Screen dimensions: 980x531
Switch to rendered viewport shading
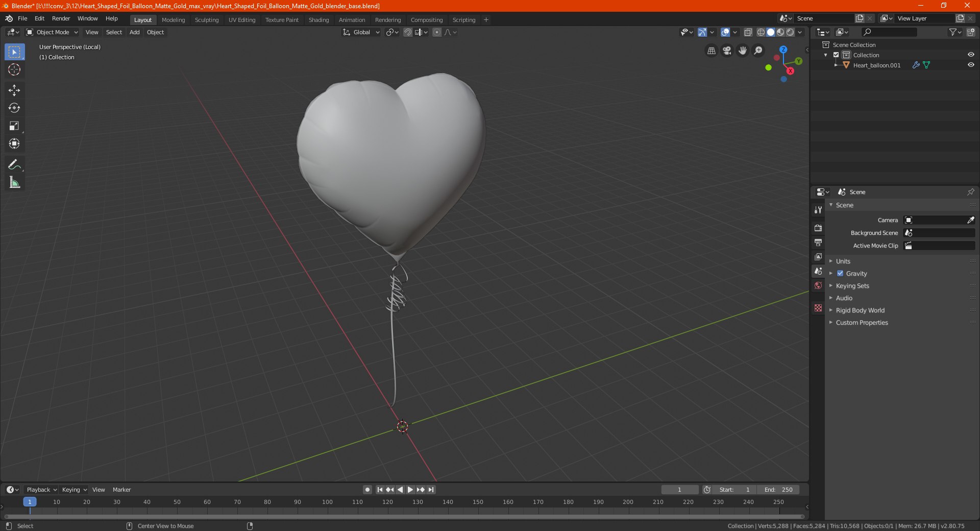click(790, 32)
